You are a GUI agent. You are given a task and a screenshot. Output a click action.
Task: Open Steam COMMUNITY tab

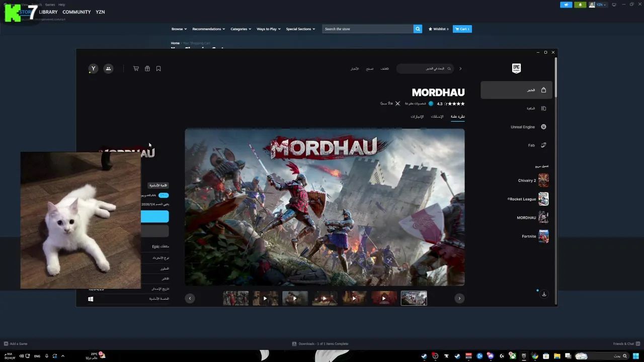coord(76,12)
